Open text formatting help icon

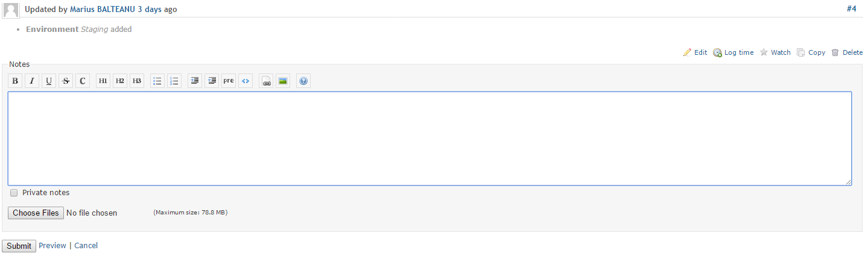click(303, 81)
